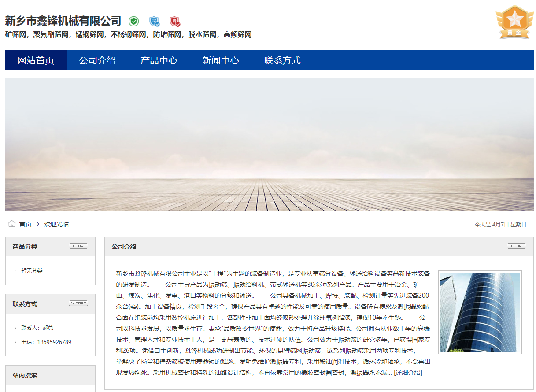This screenshot has height=392, width=536.
Task: Click the 联系人：郝总 contact entry
Action: 37,328
